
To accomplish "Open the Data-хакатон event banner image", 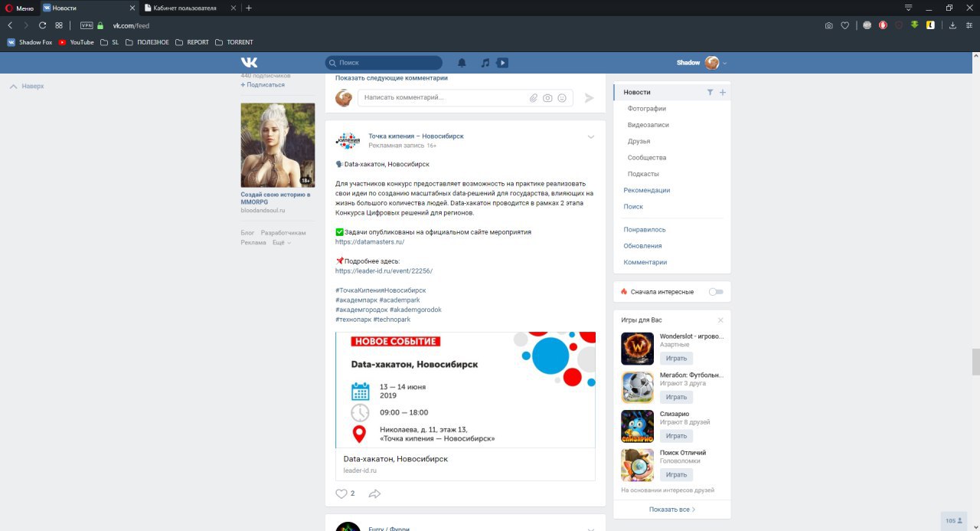I will pos(465,390).
